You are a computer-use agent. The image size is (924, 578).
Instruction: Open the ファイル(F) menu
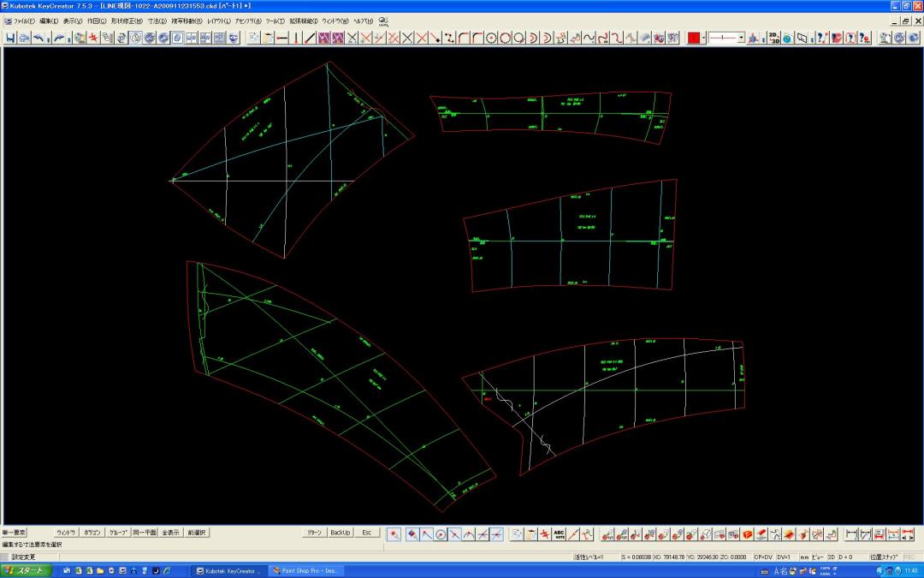point(18,20)
